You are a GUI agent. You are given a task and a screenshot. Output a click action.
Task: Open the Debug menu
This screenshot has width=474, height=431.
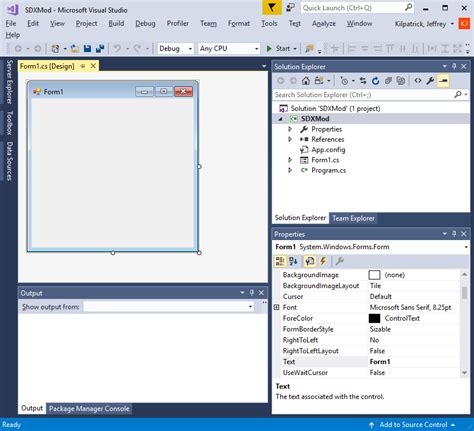[145, 23]
